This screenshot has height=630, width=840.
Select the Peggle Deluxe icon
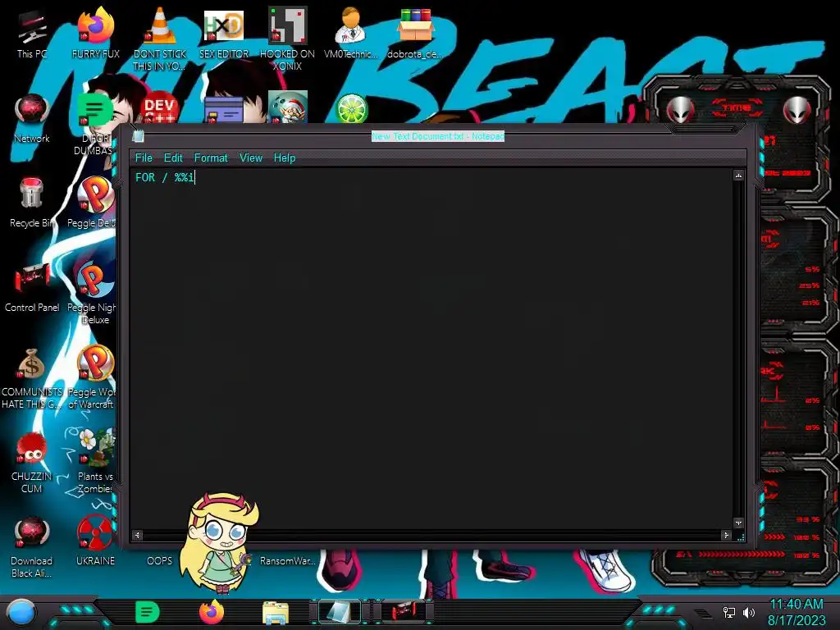(95, 203)
